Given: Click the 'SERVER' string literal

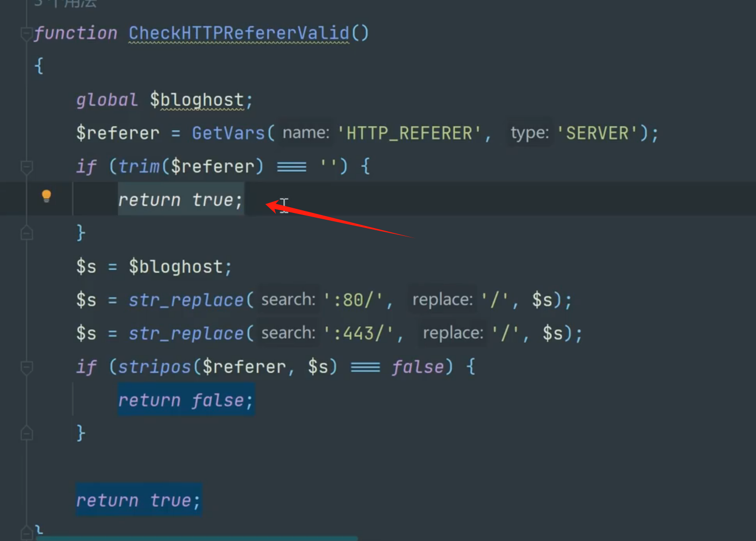Looking at the screenshot, I should (x=597, y=133).
